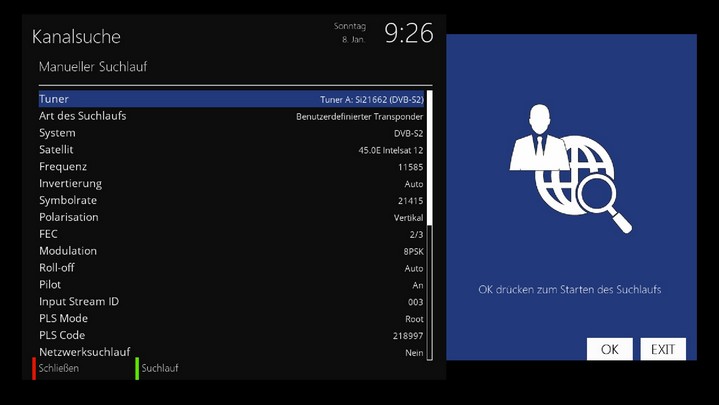This screenshot has height=405, width=720.
Task: Edit the symbol rate value 21415
Action: tap(411, 201)
